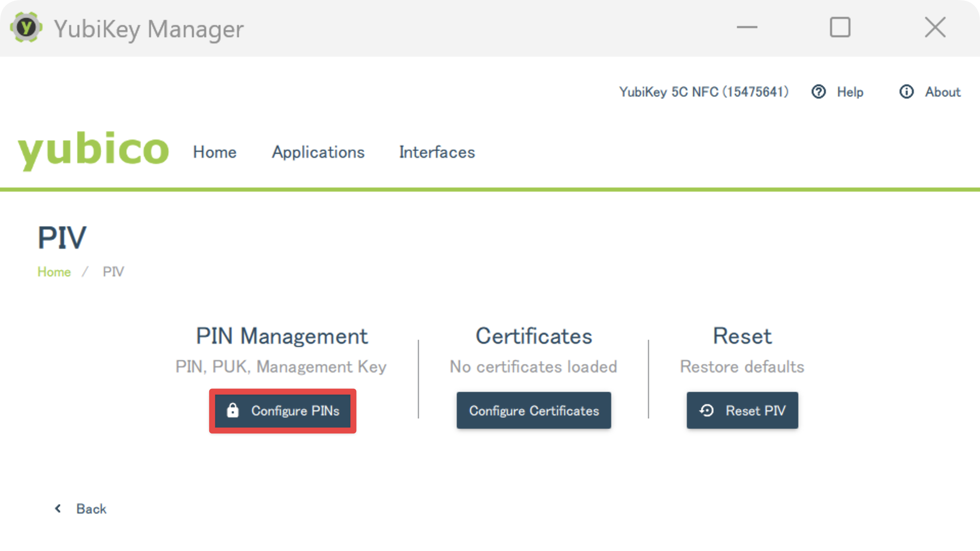The image size is (980, 551).
Task: Click the 'PIN, PUK, Management Key' subtitle
Action: 281,367
